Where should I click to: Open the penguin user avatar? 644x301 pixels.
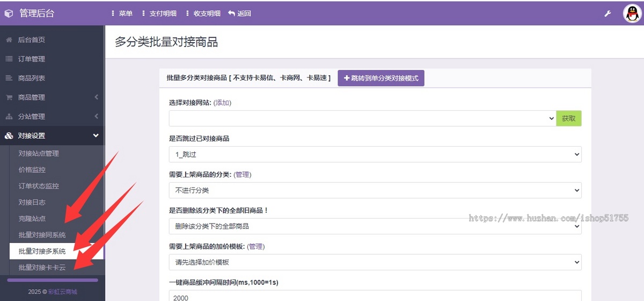point(632,13)
